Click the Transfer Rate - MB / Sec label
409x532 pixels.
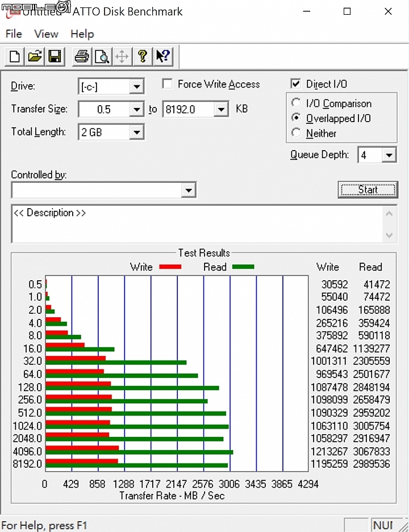(172, 496)
